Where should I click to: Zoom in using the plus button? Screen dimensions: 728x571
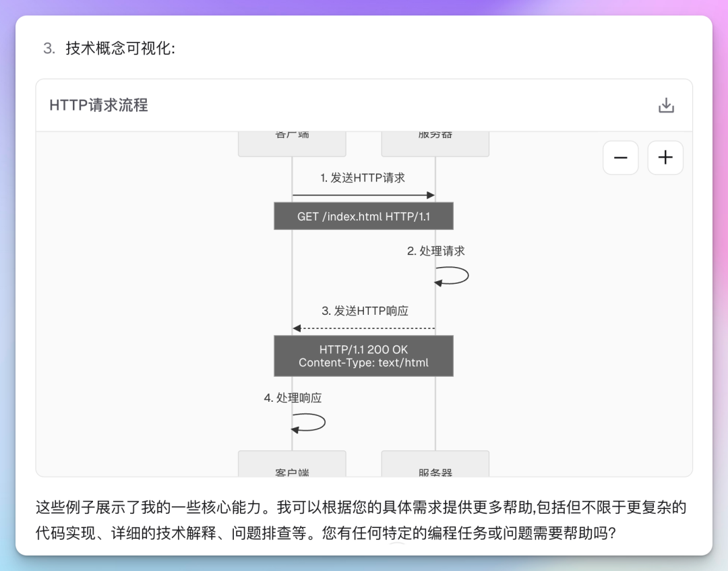(665, 157)
